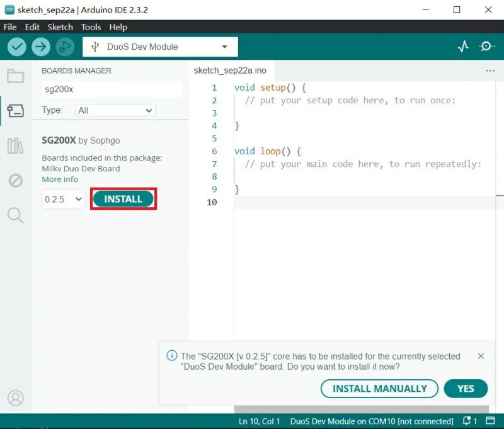The image size is (504, 429).
Task: Open the Tools menu
Action: pyautogui.click(x=91, y=27)
